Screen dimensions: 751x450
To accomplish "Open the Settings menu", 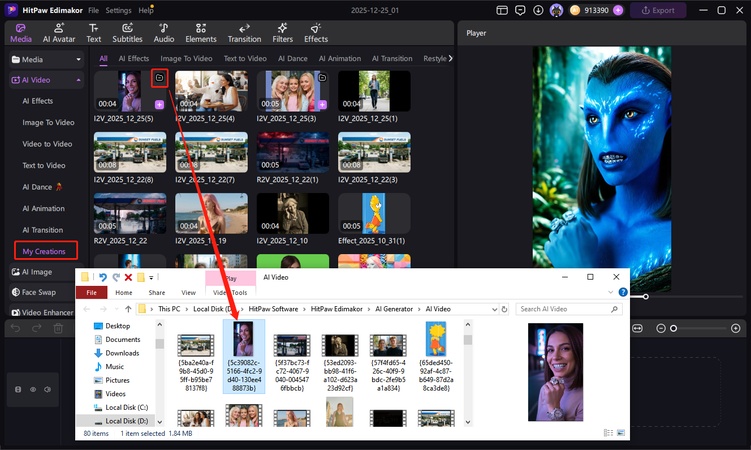I will pyautogui.click(x=118, y=10).
